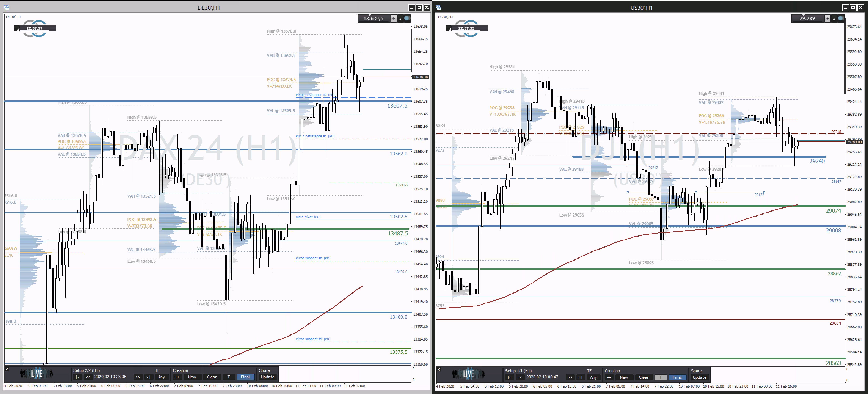Click the 13375.5 green level label
The image size is (868, 394).
coord(398,352)
